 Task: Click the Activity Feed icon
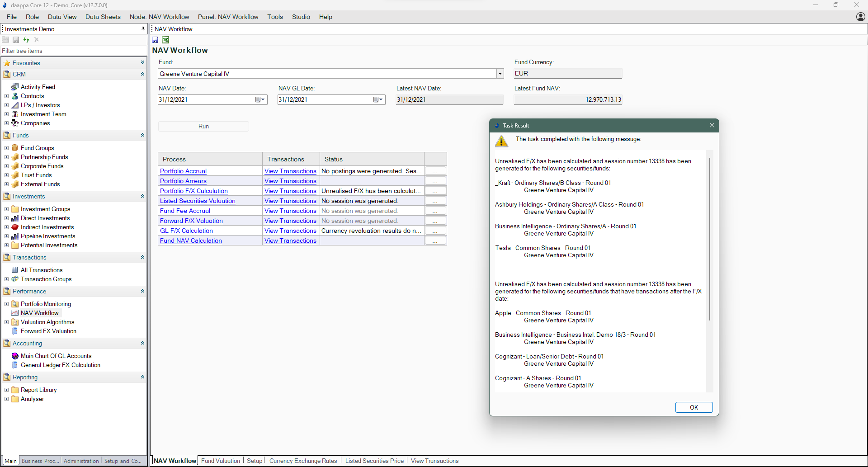(x=15, y=87)
